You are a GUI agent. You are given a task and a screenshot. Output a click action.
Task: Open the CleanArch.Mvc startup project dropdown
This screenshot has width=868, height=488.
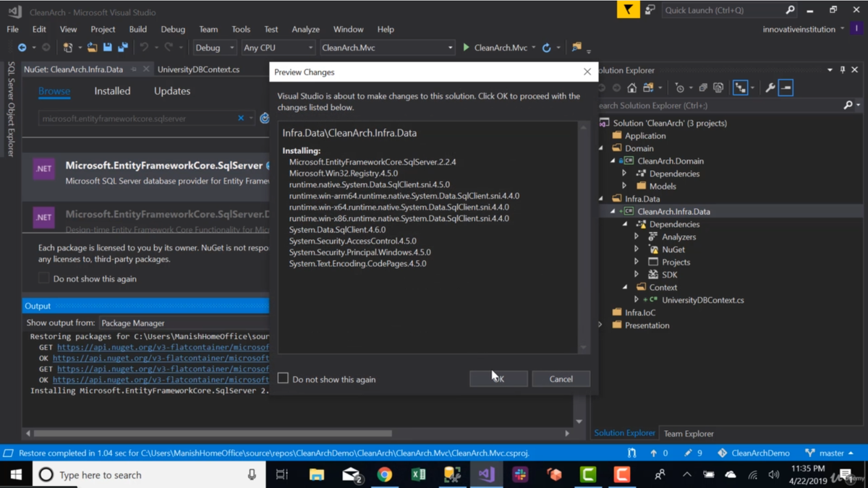(x=387, y=48)
